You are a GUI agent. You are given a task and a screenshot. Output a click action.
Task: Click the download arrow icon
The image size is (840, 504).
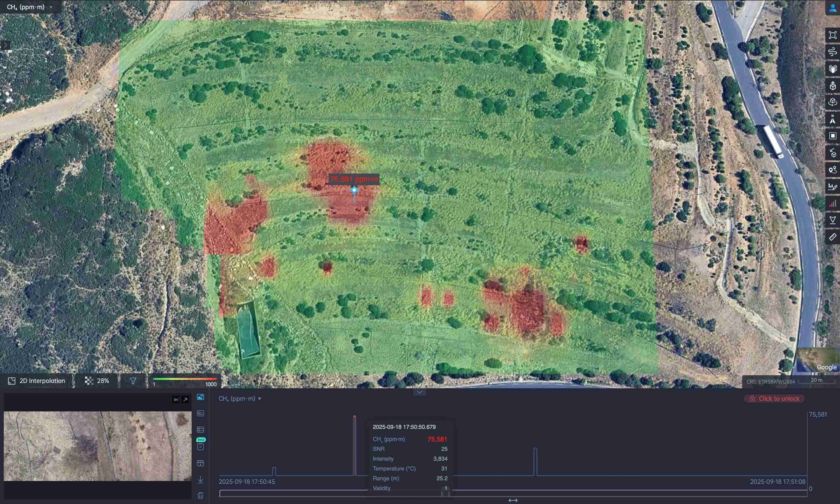click(200, 479)
